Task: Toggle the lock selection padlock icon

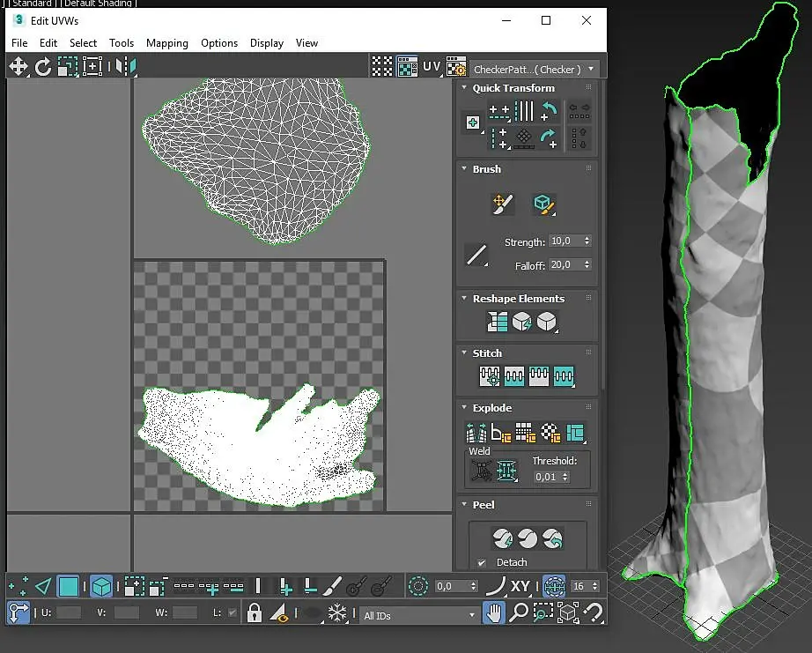Action: click(x=254, y=612)
